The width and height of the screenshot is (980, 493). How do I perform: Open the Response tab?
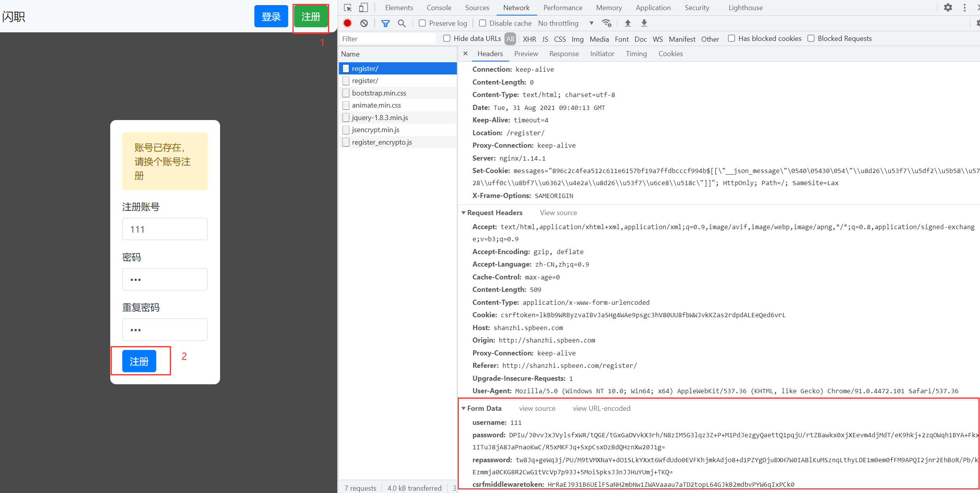tap(564, 54)
